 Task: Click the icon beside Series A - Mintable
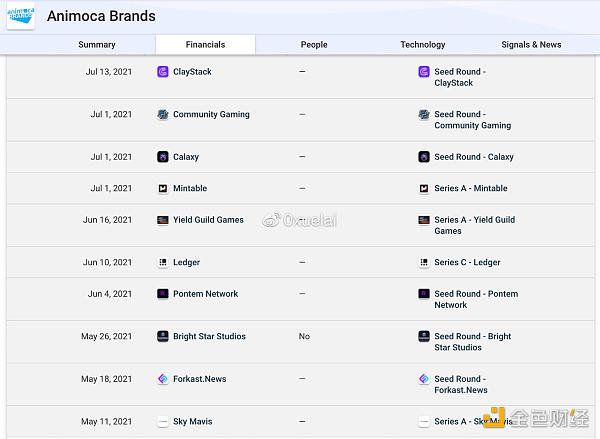[x=424, y=188]
